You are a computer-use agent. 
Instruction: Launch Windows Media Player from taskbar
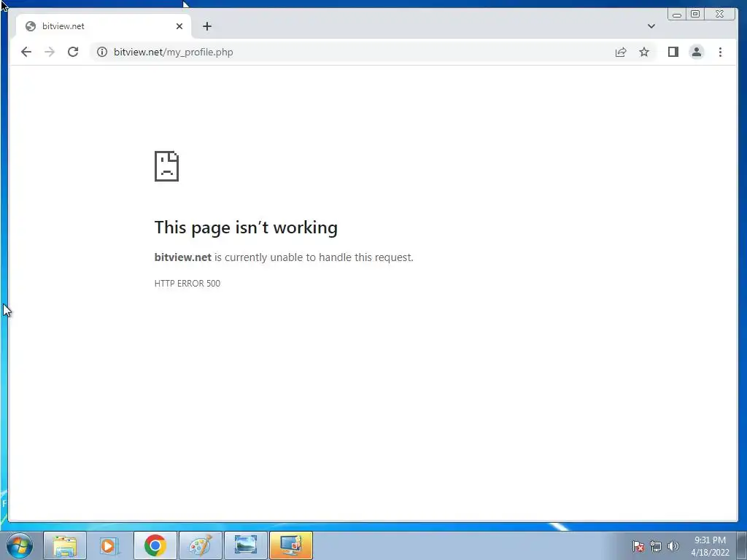coord(109,545)
